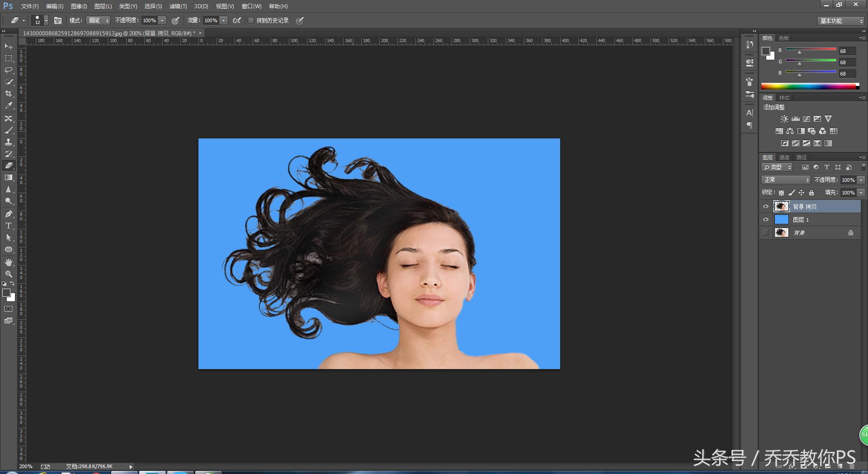Select the Eyedropper tool
The width and height of the screenshot is (868, 474).
tap(8, 106)
